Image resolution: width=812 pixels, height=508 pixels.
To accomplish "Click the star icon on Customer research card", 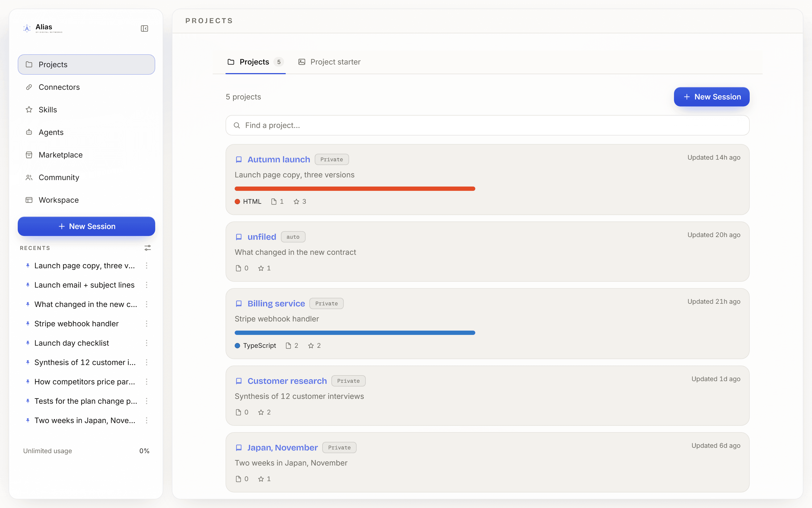I will pos(261,412).
